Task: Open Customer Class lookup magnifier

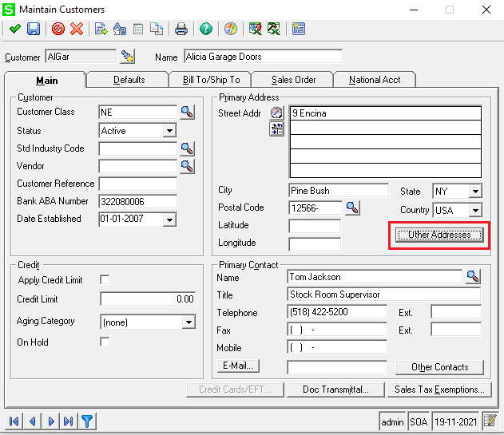Action: (187, 112)
